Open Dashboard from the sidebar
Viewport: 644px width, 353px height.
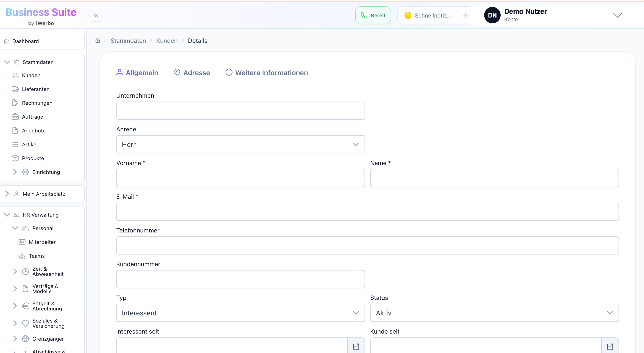(x=42, y=41)
